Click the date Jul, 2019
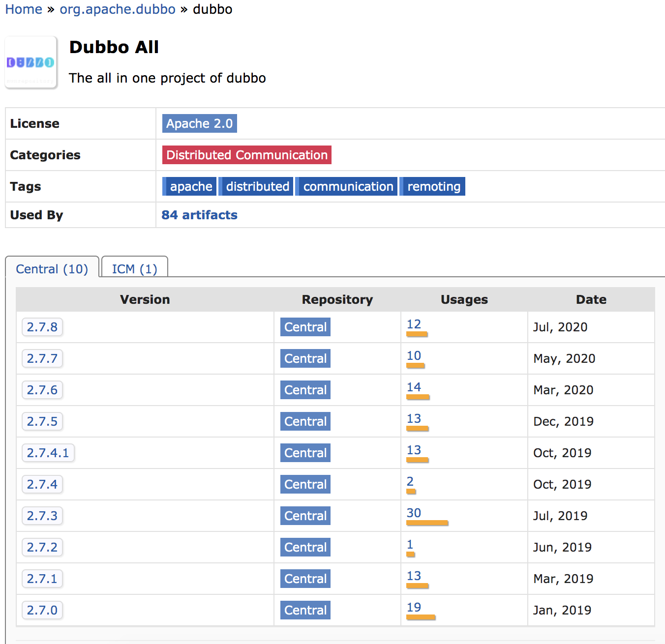This screenshot has width=665, height=644. click(x=560, y=516)
